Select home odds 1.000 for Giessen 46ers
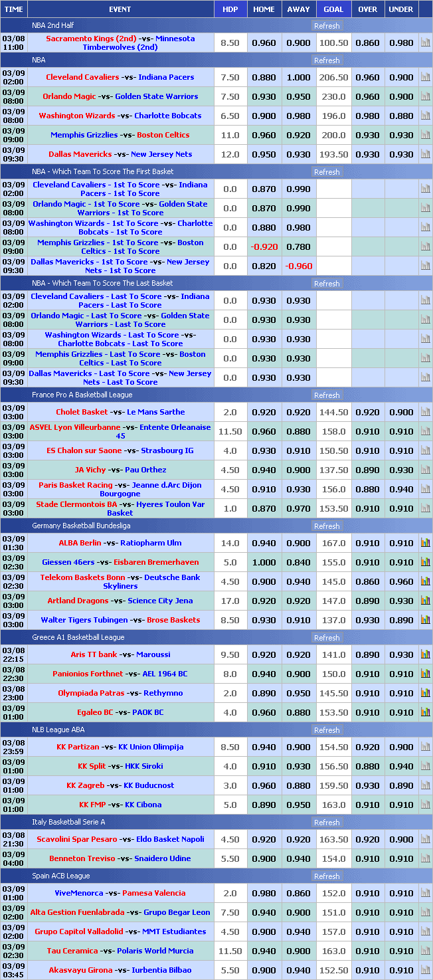Viewport: 433px width, 980px height. (264, 562)
